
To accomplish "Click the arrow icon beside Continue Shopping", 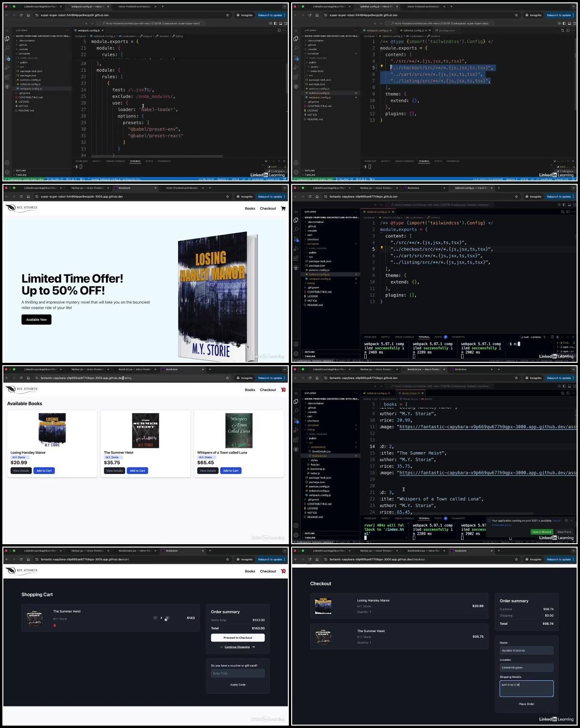I will (x=253, y=647).
